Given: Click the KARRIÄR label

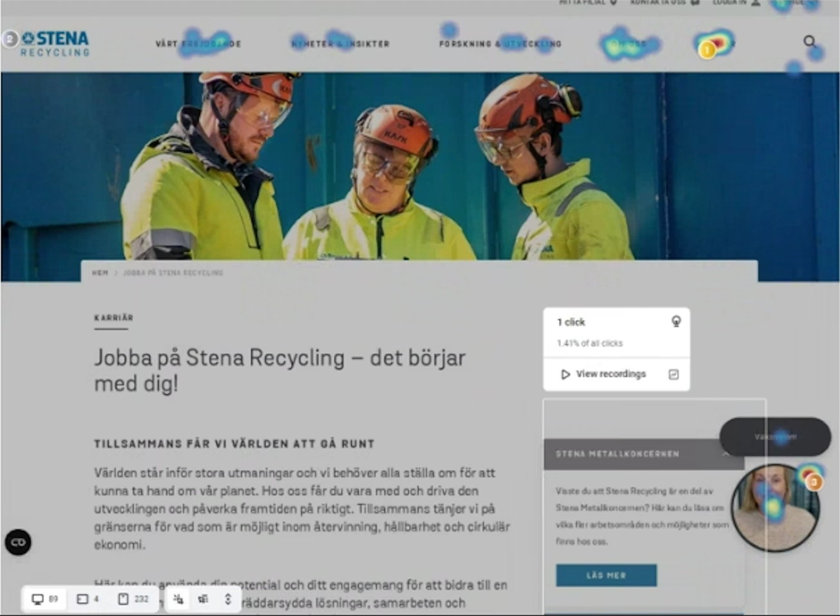Looking at the screenshot, I should 113,318.
